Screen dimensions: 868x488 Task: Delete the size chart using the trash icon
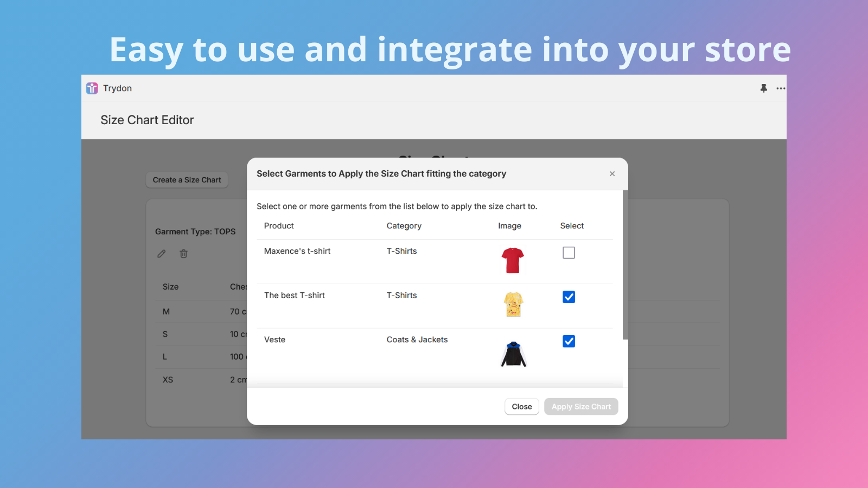[x=183, y=253]
